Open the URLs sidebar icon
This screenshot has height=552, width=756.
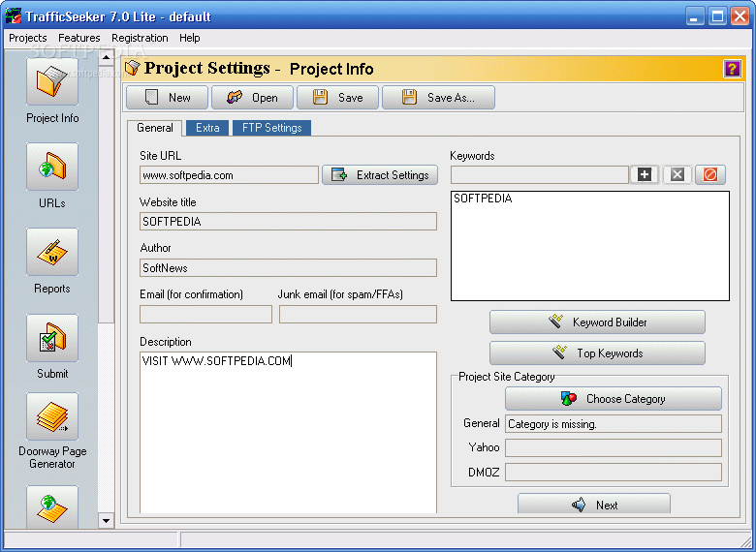[x=52, y=167]
